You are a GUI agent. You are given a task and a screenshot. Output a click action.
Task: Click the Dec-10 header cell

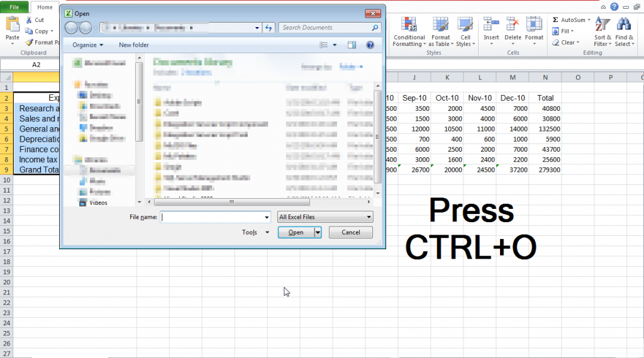513,98
